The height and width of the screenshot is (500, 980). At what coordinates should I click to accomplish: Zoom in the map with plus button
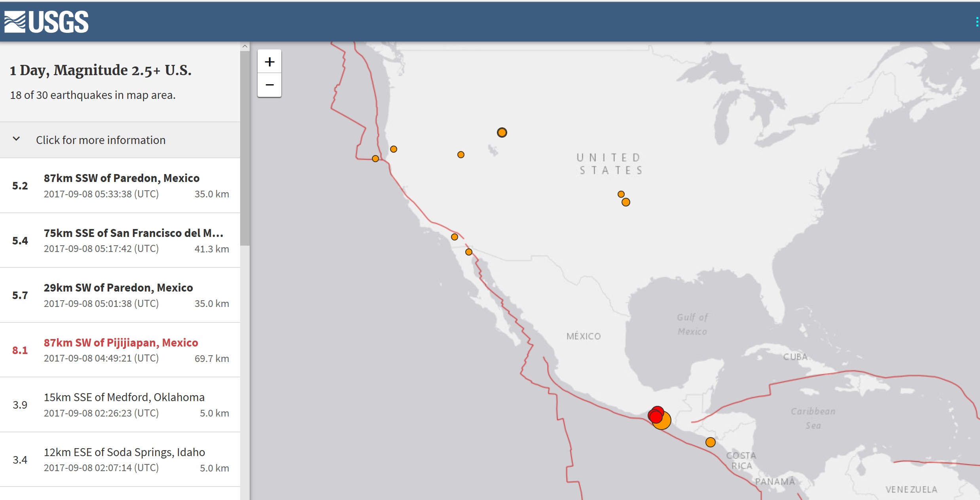point(269,62)
